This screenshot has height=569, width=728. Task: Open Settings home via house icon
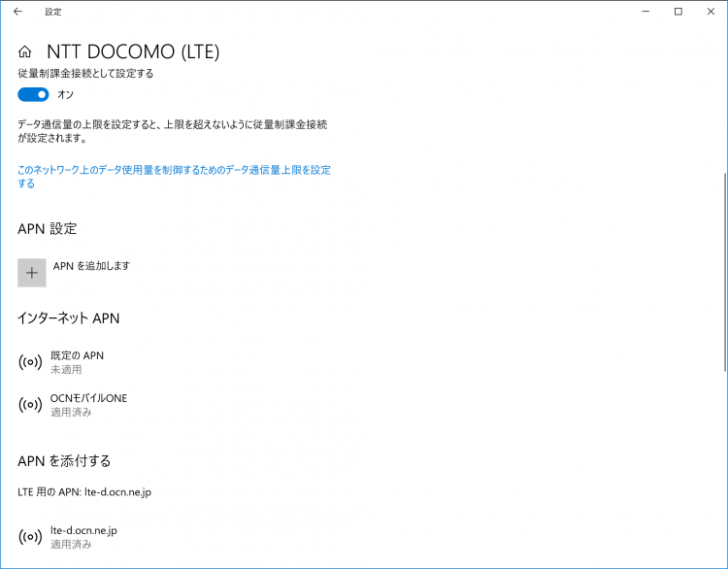[24, 51]
